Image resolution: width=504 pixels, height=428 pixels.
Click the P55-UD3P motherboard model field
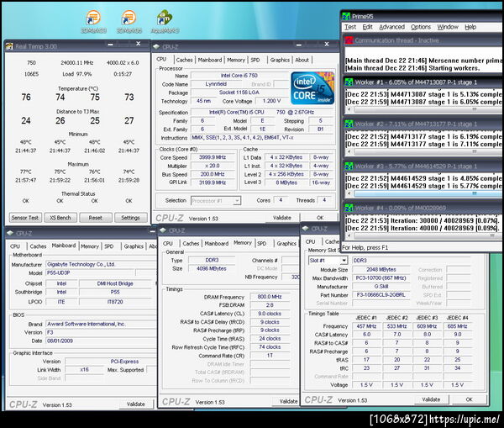pos(90,273)
